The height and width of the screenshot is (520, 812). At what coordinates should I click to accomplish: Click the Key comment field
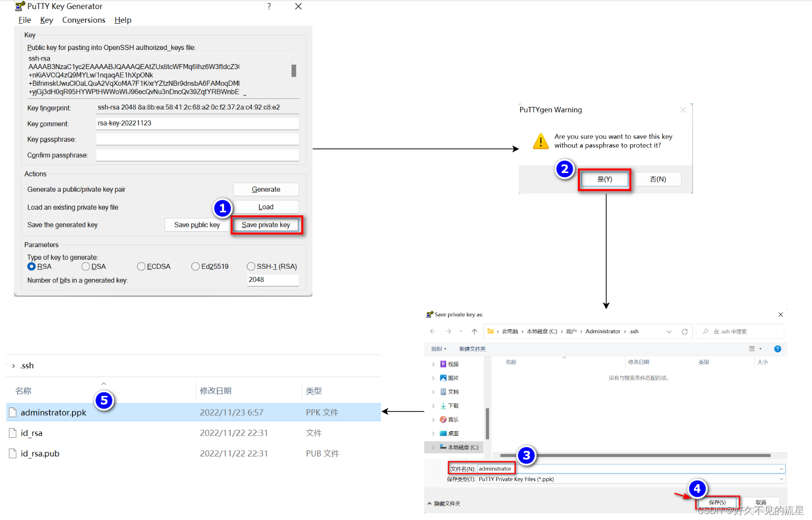coord(197,123)
